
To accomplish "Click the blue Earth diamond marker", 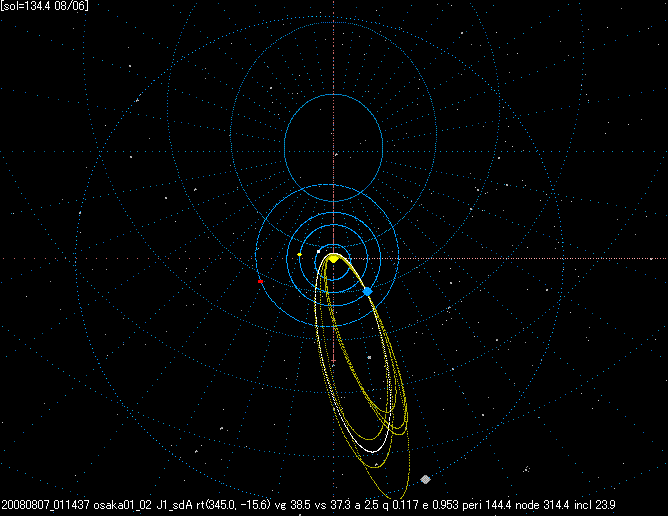I will click(368, 291).
